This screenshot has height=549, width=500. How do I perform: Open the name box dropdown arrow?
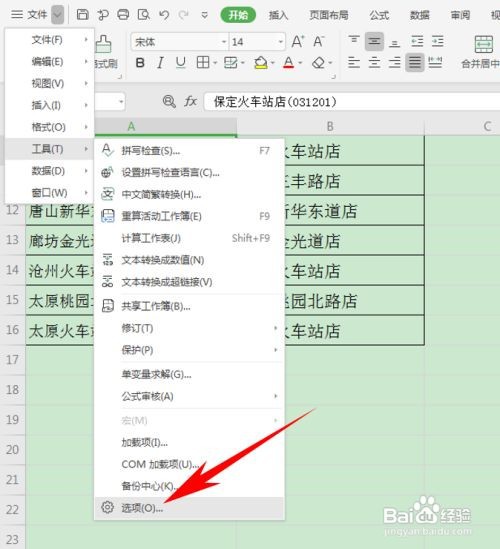(121, 102)
